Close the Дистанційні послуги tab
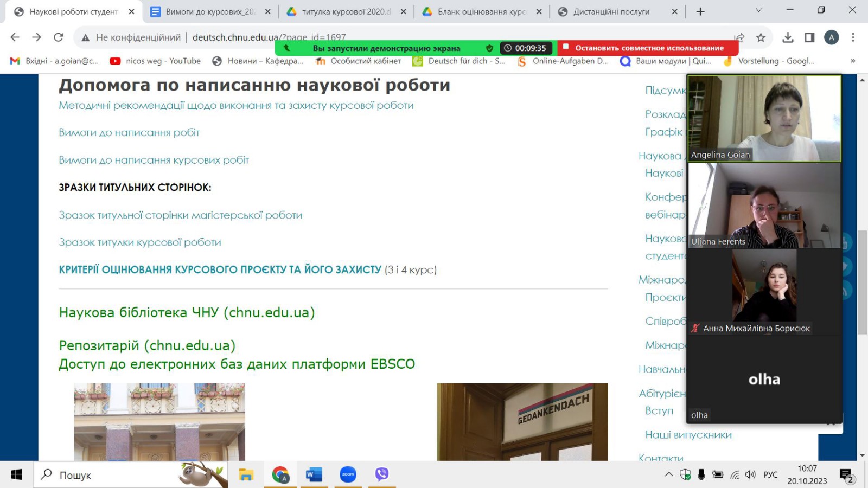The image size is (868, 488). pyautogui.click(x=674, y=11)
